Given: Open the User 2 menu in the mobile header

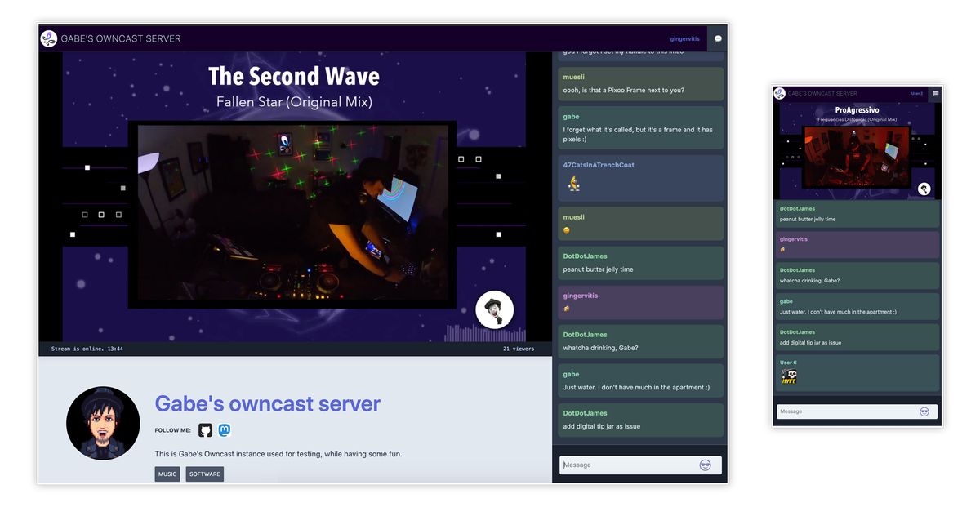Looking at the screenshot, I should 916,93.
